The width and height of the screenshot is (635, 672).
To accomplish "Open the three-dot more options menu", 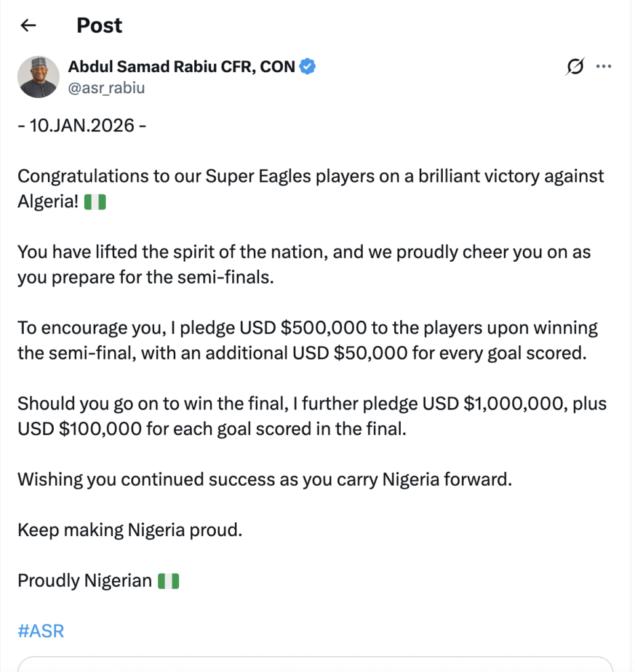I will [604, 66].
